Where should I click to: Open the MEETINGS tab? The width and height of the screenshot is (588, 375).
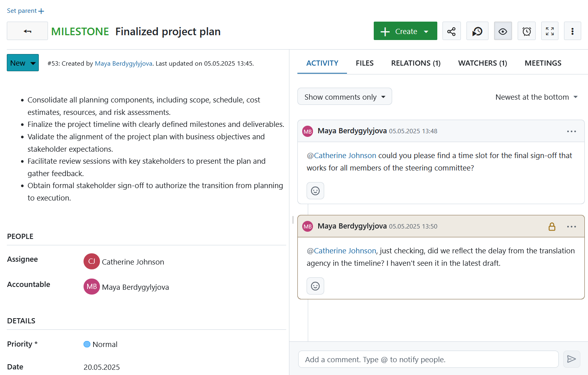tap(543, 63)
